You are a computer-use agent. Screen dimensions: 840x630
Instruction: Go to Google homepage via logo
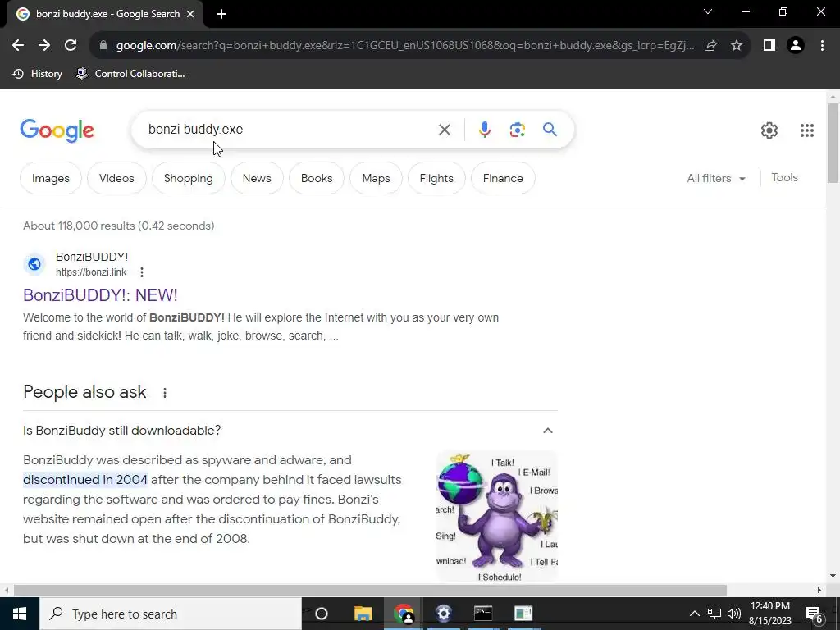coord(57,130)
